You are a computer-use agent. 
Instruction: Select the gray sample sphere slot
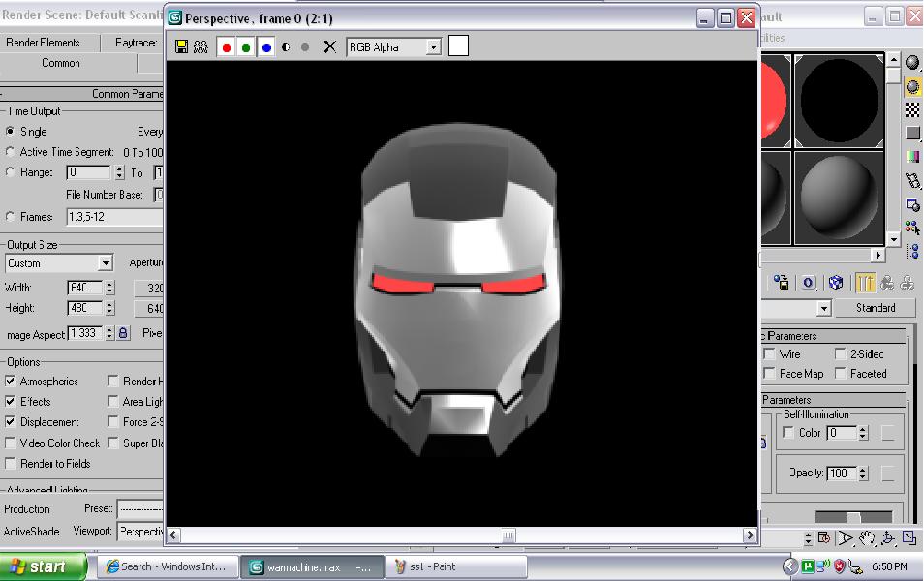pos(839,198)
